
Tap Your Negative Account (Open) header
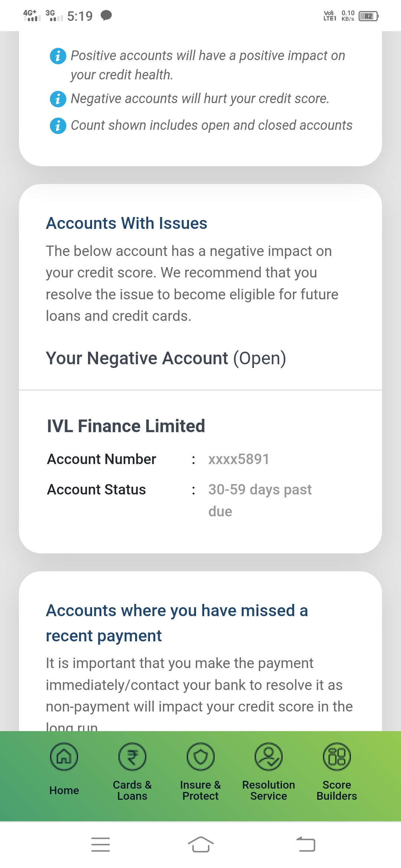pyautogui.click(x=166, y=358)
